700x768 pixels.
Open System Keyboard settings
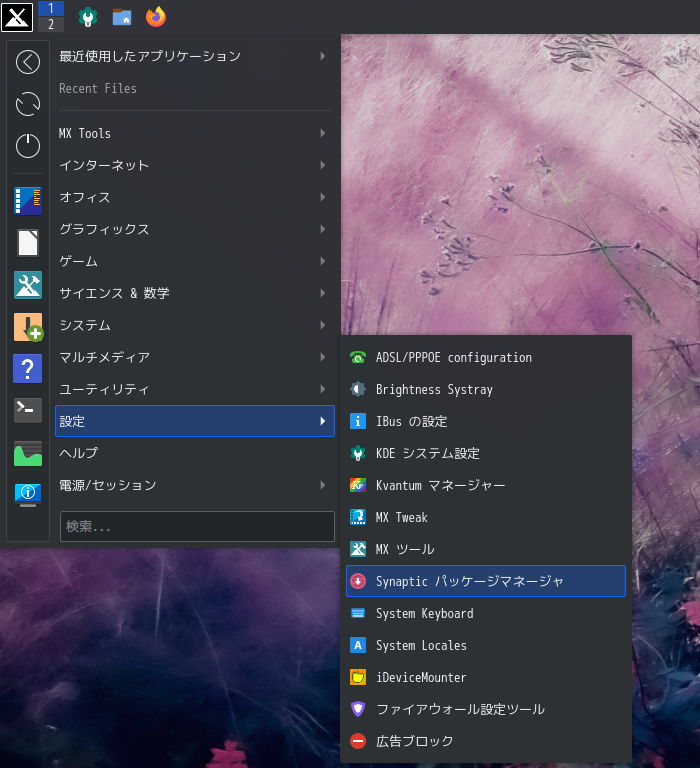pos(486,613)
